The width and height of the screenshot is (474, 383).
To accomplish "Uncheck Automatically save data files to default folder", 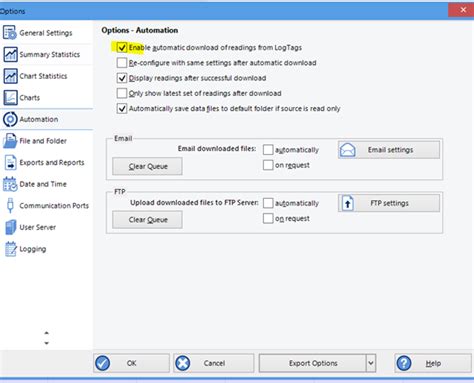I will tap(122, 108).
